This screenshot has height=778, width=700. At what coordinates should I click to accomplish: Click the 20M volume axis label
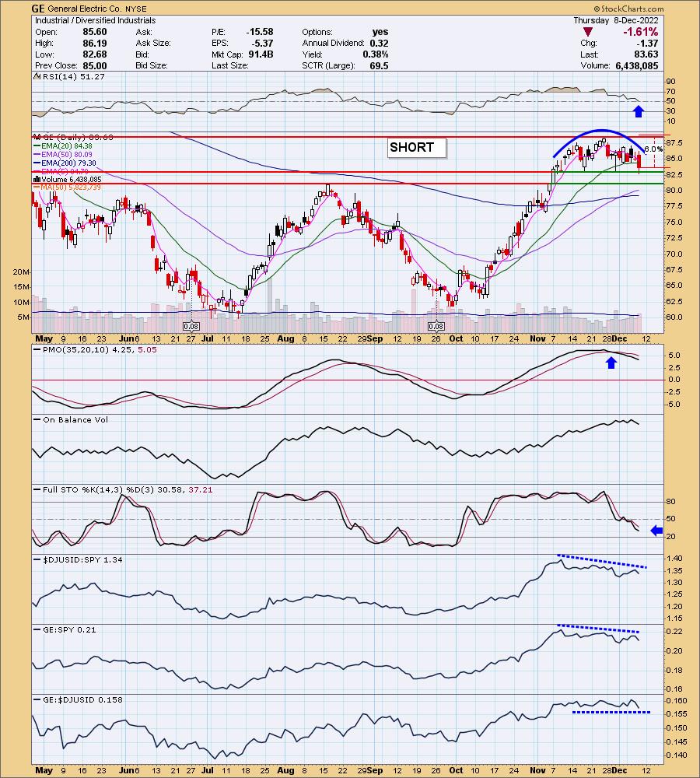[x=21, y=272]
